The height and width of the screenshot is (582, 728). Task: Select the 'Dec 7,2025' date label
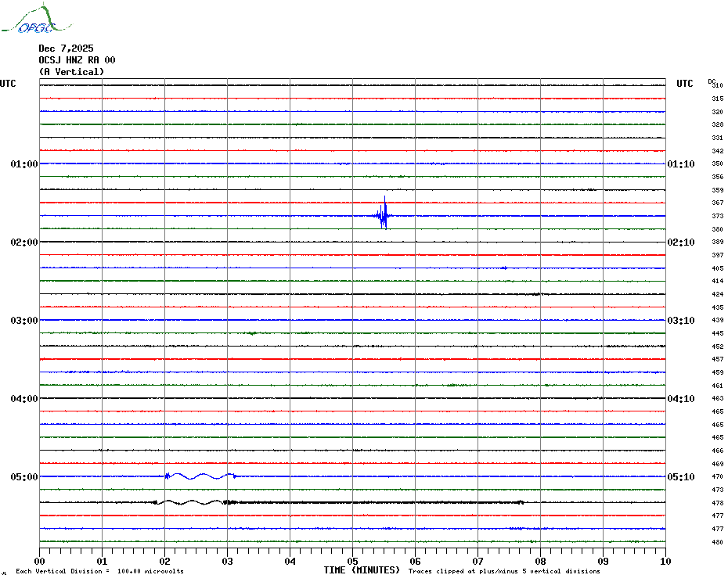pos(66,48)
